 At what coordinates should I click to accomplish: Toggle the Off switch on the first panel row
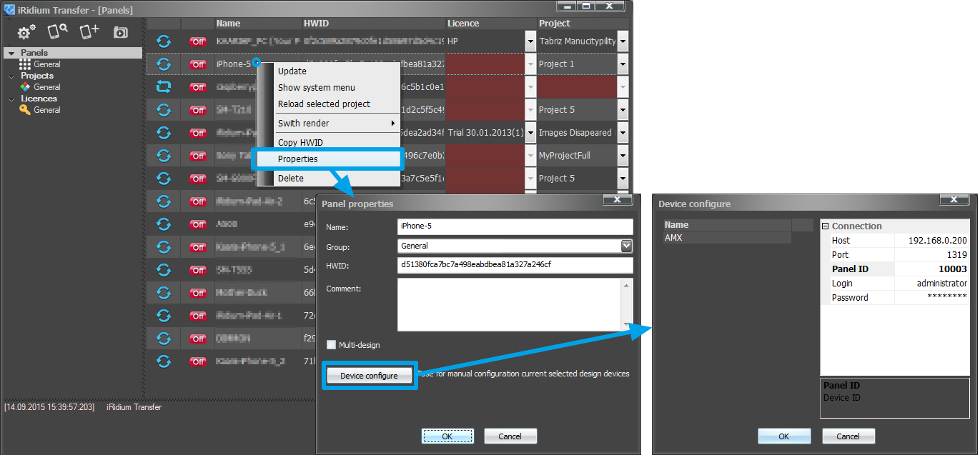click(x=197, y=41)
